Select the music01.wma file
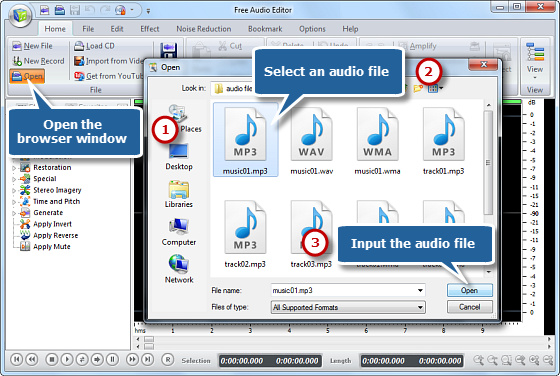Screen dimensions: 560x376 378,142
